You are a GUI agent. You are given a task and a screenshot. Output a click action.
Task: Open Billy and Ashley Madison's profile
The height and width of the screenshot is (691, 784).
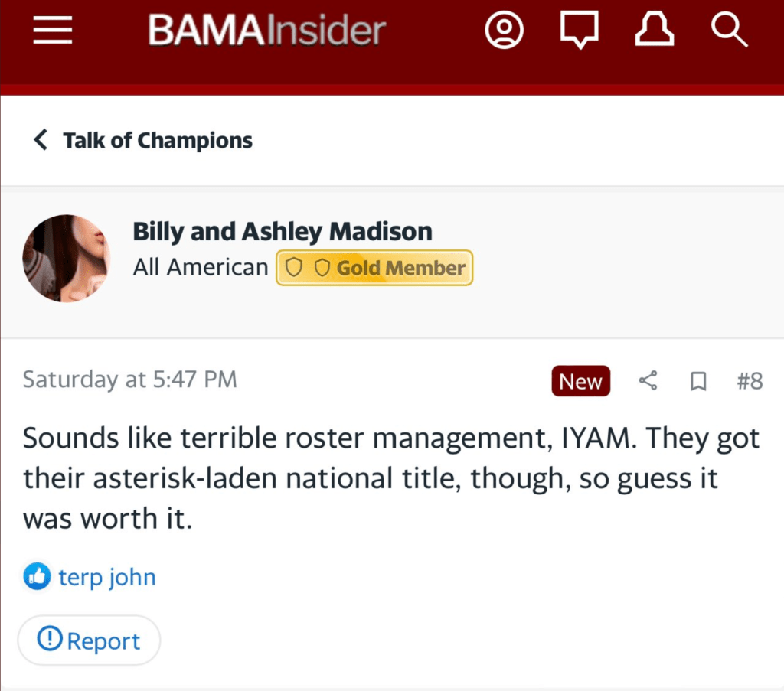283,231
